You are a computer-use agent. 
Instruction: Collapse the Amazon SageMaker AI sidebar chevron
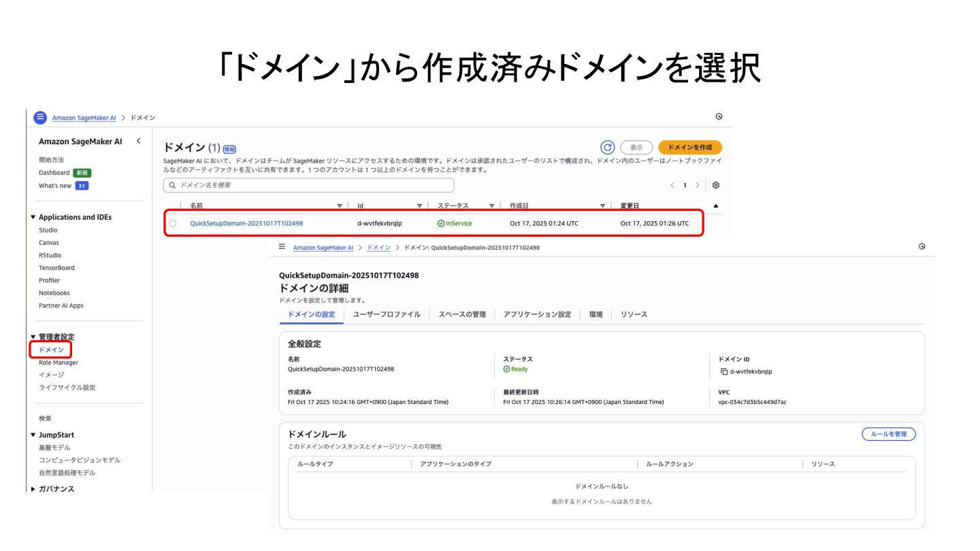pyautogui.click(x=138, y=141)
